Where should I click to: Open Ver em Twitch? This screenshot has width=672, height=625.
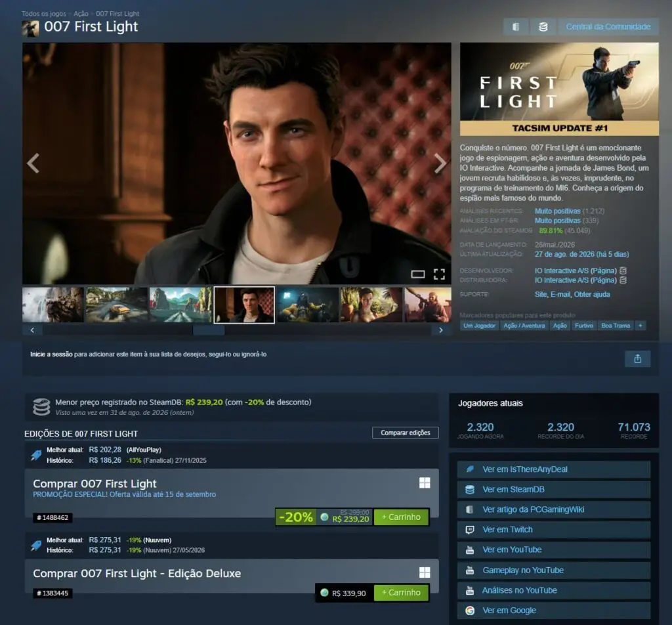554,530
